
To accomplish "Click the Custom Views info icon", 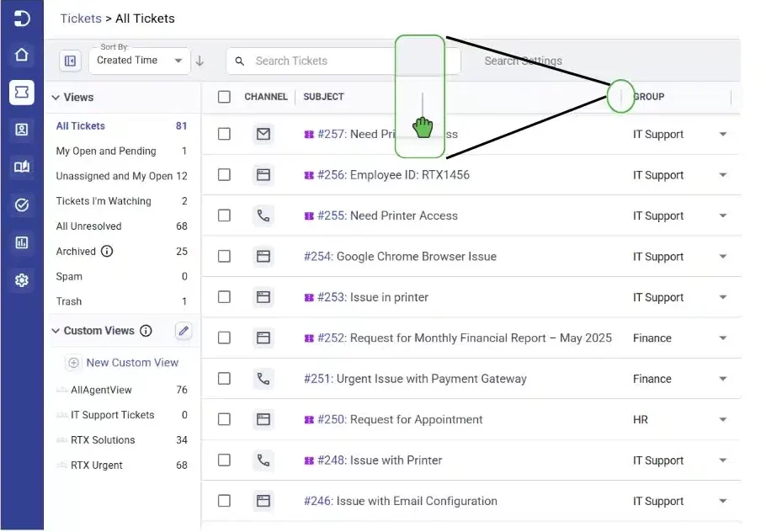I will (x=146, y=331).
